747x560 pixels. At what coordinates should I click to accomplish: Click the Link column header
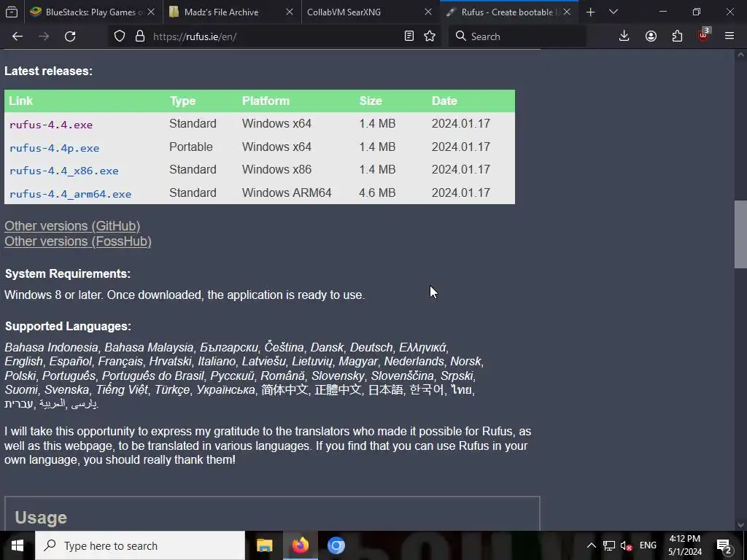pos(21,101)
